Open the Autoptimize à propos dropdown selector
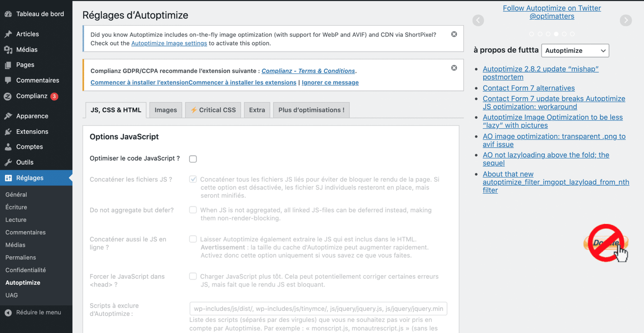The image size is (644, 333). coord(575,50)
